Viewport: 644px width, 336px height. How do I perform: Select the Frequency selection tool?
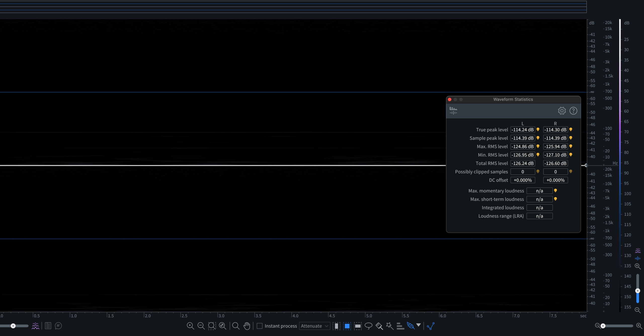click(358, 326)
